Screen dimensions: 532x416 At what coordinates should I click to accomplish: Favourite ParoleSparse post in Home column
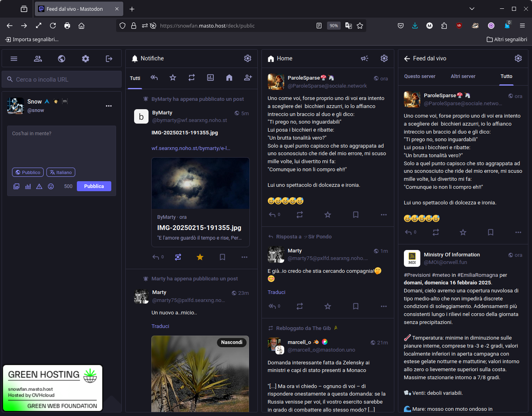coord(328,215)
